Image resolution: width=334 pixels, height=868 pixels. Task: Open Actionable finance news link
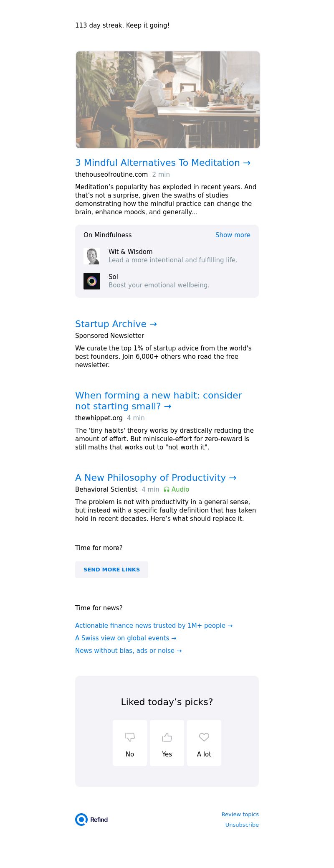pos(154,626)
